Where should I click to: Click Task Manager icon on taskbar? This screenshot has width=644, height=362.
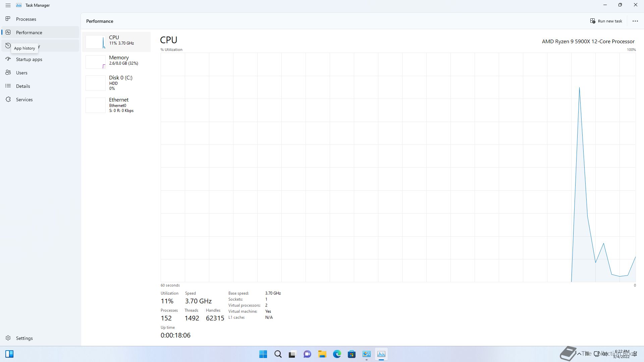[x=381, y=354]
